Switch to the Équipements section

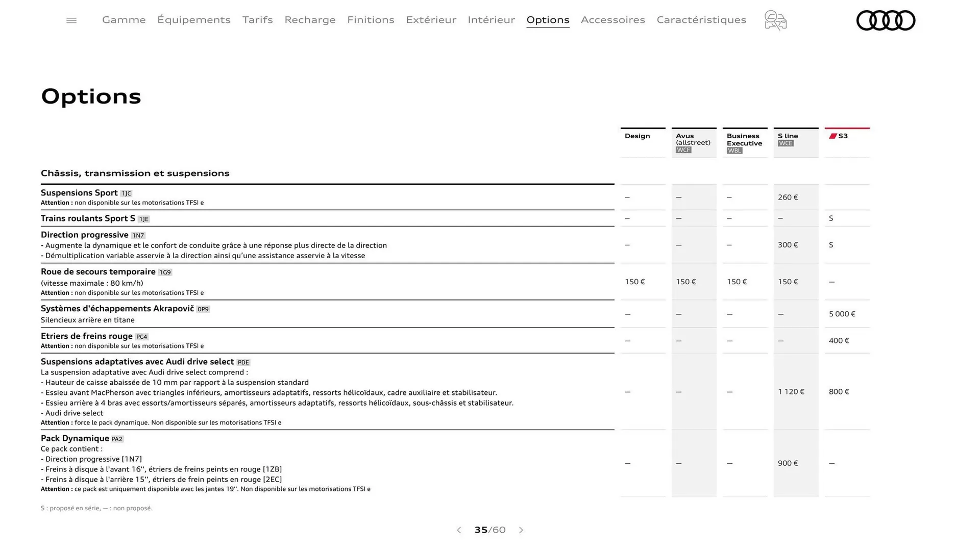(194, 20)
